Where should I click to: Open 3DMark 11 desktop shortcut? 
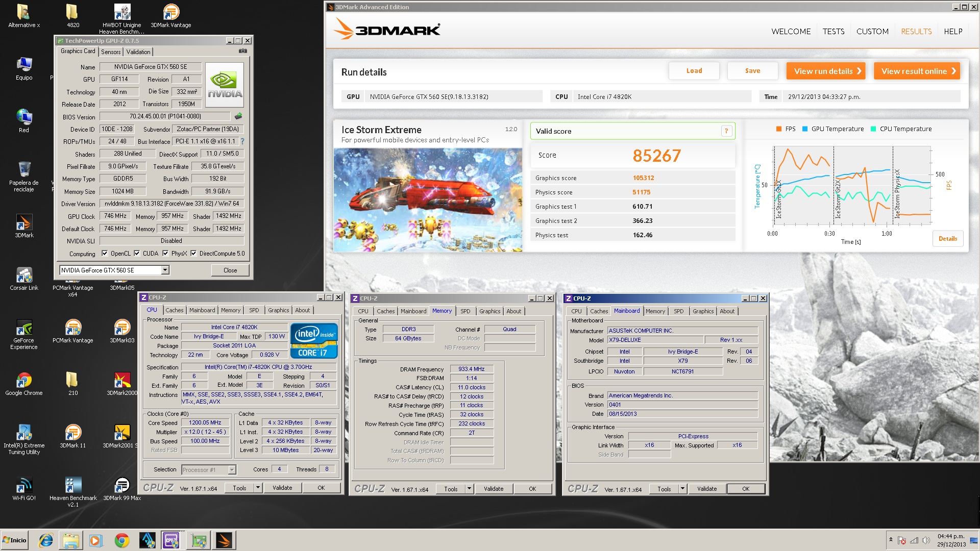pos(73,436)
